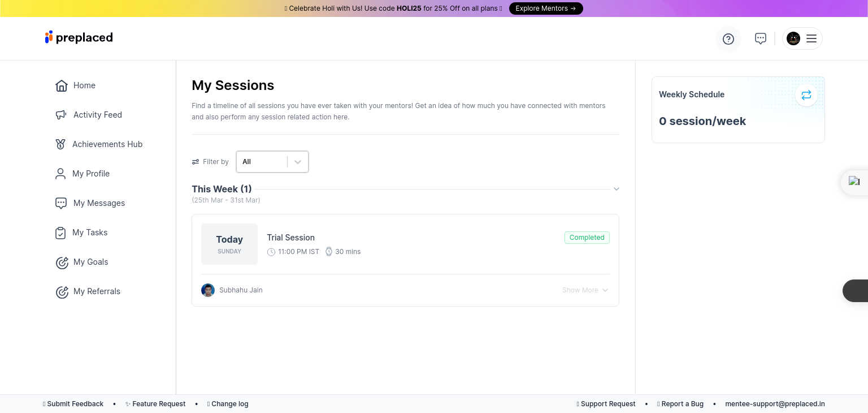Screen dimensions: 868x413
Task: Click Subhahu Jain's mentor avatar
Action: point(208,290)
